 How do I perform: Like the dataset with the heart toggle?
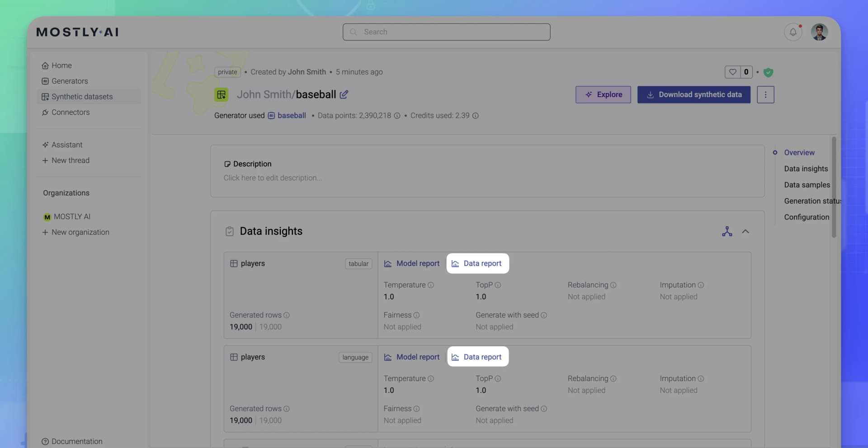pos(733,72)
